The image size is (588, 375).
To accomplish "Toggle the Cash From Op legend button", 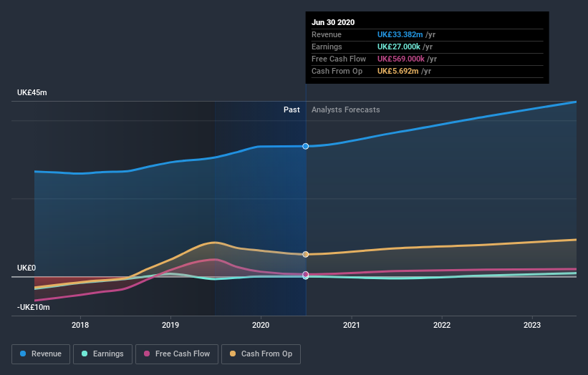I will [x=261, y=354].
